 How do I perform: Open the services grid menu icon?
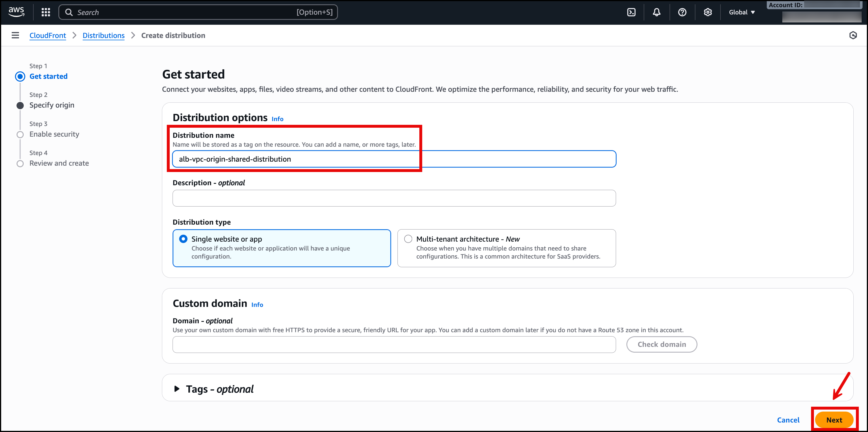point(45,12)
